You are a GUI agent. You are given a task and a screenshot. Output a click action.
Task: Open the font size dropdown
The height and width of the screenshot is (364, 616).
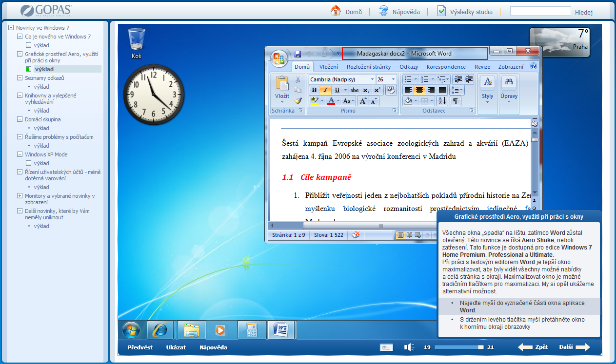pos(393,79)
